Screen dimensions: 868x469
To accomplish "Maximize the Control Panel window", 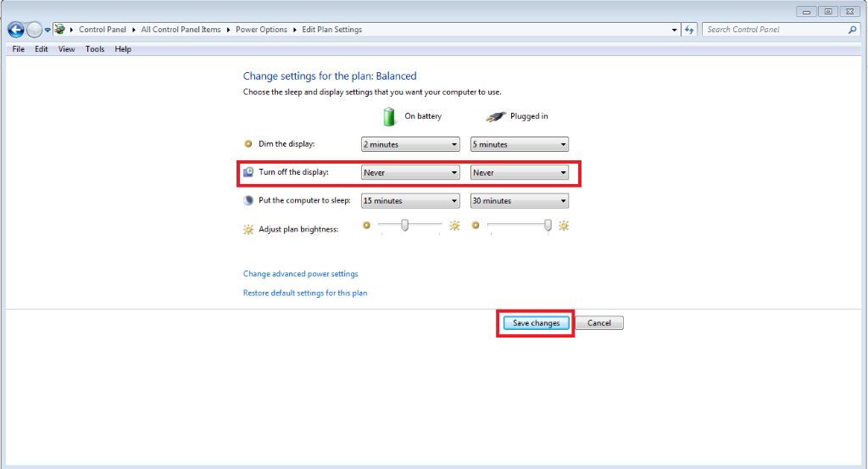I will point(828,11).
